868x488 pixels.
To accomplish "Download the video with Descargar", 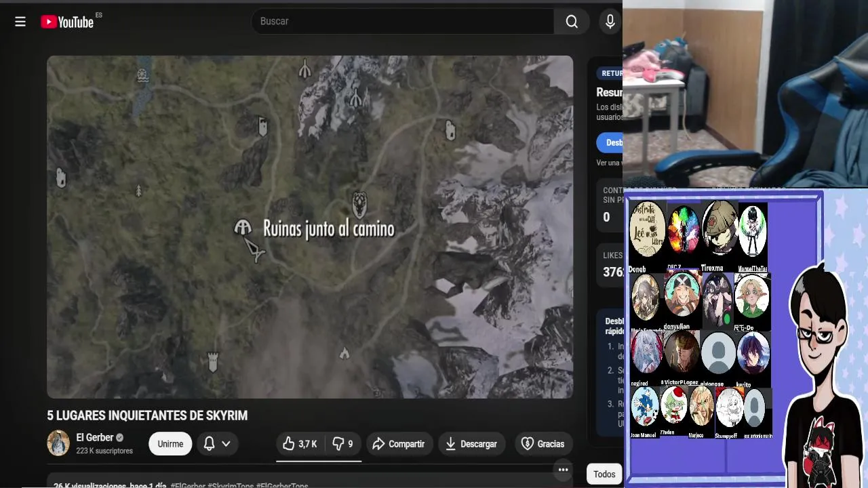I will coord(472,444).
